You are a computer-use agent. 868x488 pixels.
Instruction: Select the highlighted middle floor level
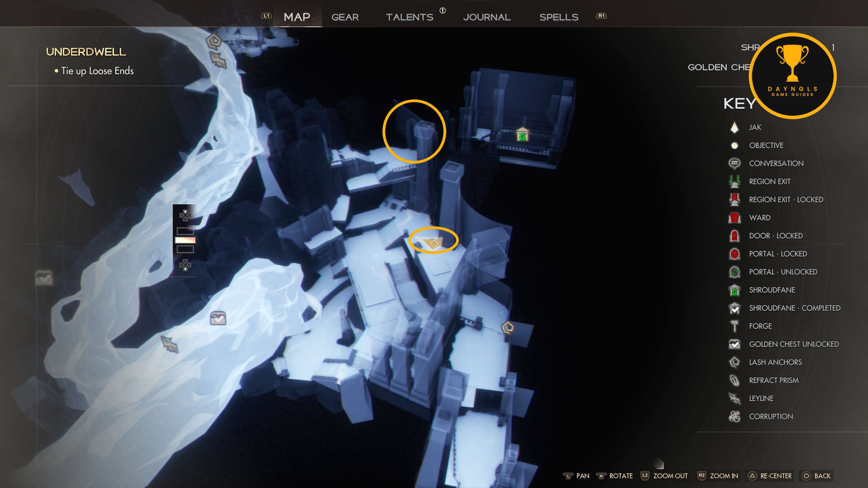pyautogui.click(x=185, y=240)
